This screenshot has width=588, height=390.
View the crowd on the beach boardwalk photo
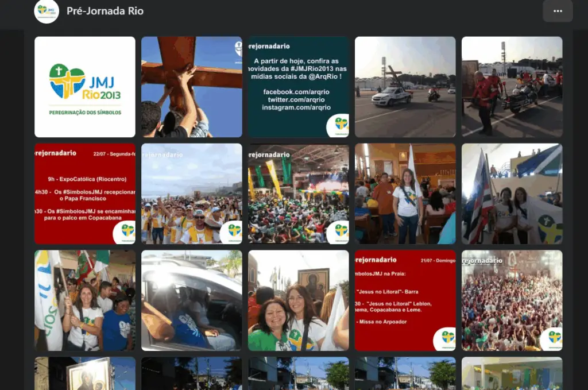click(192, 193)
